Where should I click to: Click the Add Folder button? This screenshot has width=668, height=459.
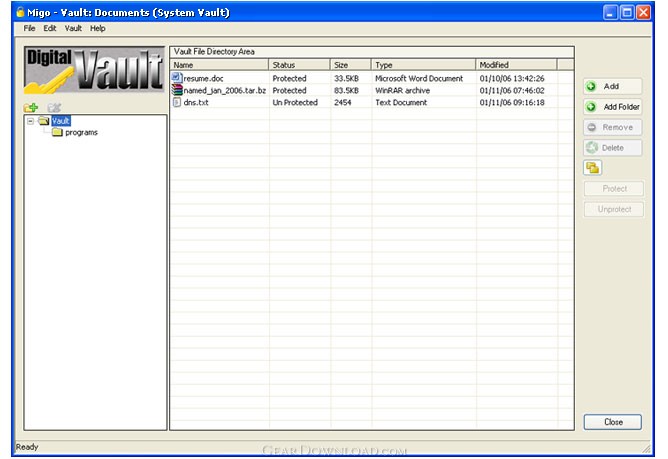click(x=613, y=107)
